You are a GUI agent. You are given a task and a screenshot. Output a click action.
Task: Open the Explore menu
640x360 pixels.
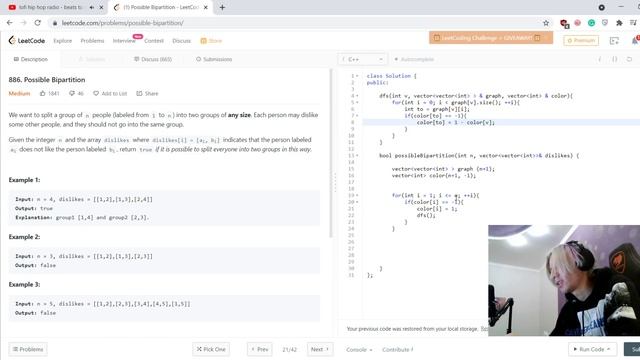(x=62, y=40)
